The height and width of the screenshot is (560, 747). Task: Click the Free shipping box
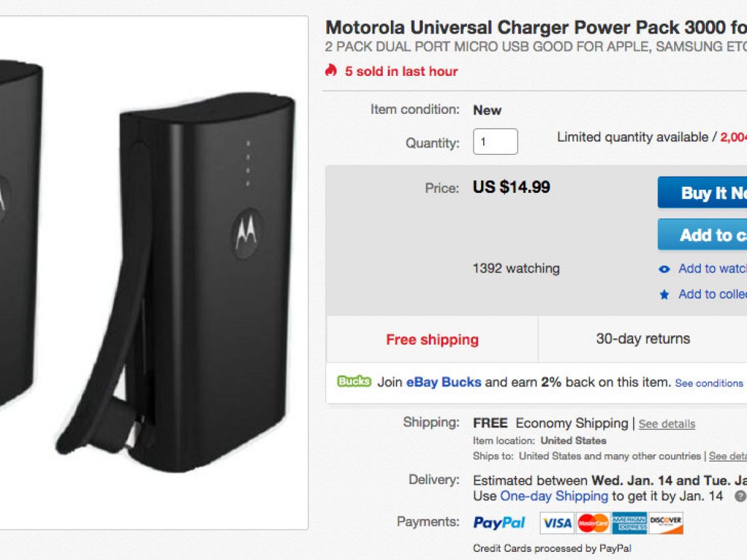pos(432,339)
